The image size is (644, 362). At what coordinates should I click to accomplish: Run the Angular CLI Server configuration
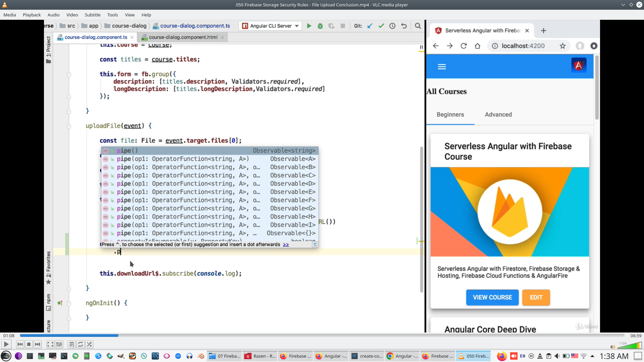pos(309,26)
